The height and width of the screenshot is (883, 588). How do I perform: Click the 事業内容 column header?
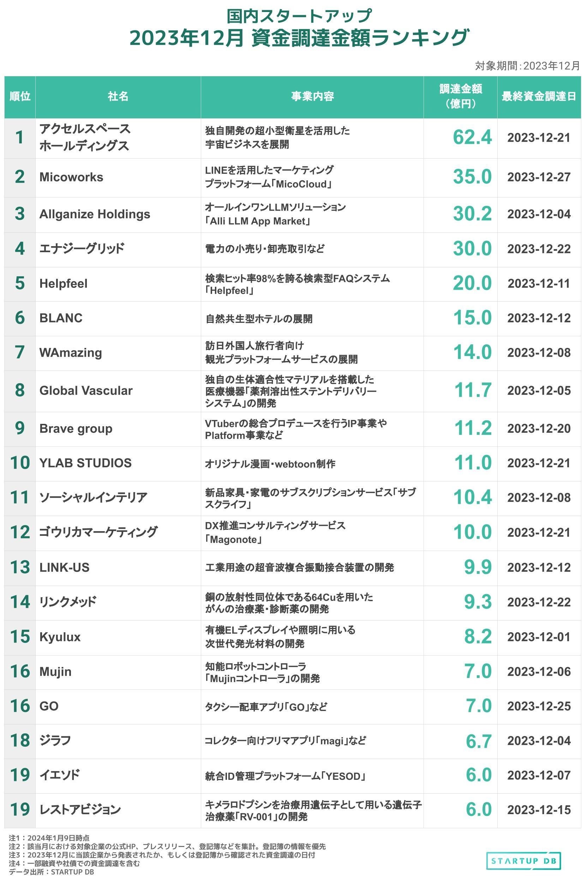tap(312, 96)
